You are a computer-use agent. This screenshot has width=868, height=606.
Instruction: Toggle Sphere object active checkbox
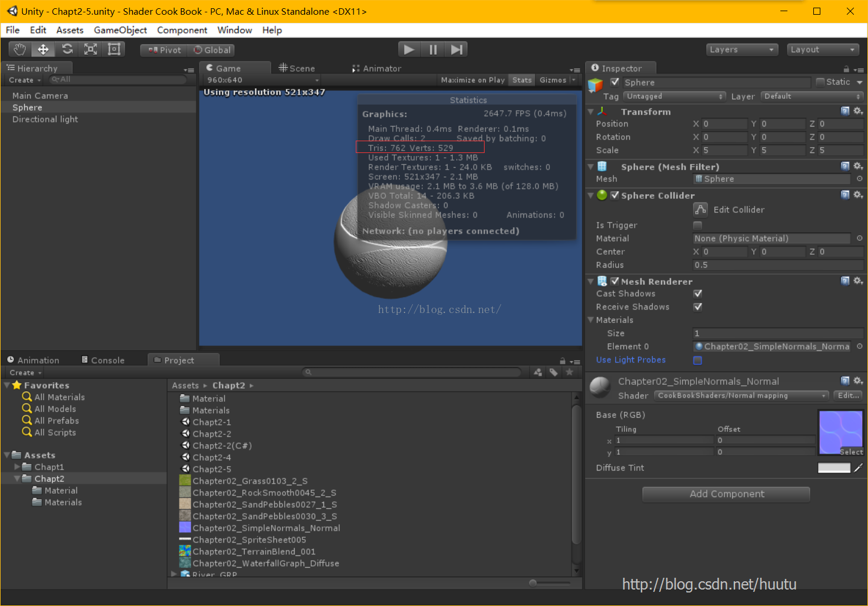(615, 82)
